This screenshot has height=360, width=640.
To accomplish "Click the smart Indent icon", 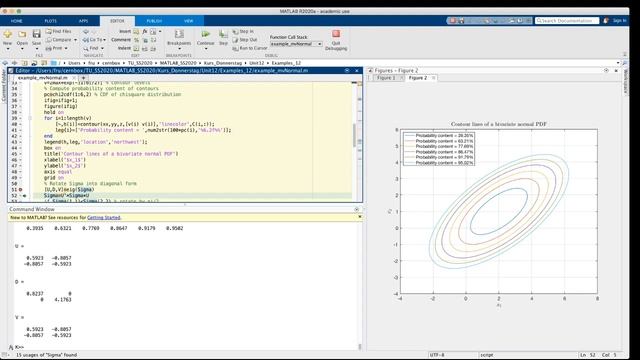I will [x=136, y=48].
